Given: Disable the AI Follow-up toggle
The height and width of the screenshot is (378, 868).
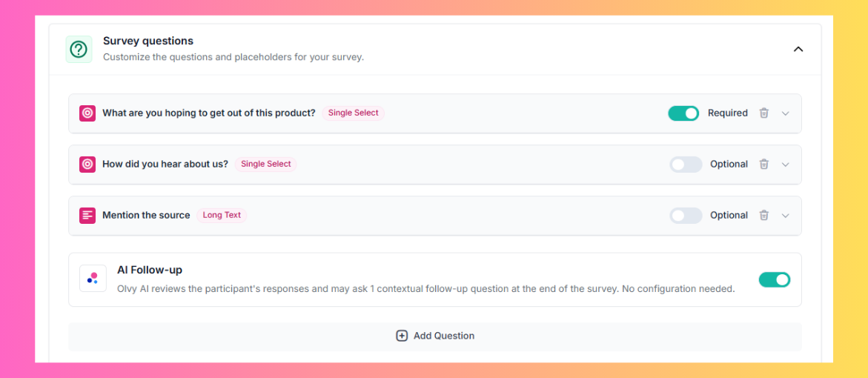Looking at the screenshot, I should click(x=775, y=279).
